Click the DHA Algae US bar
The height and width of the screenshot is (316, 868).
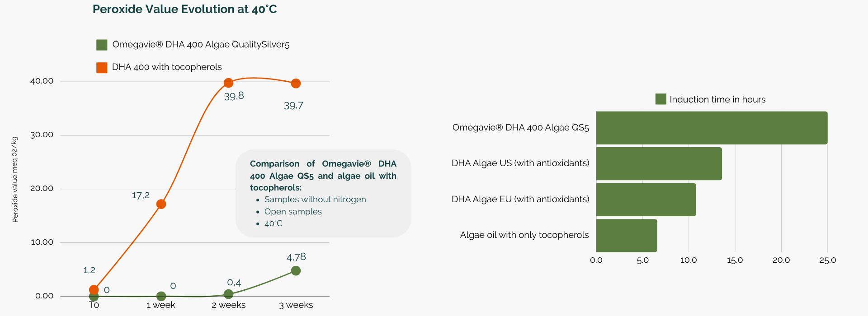(x=659, y=164)
